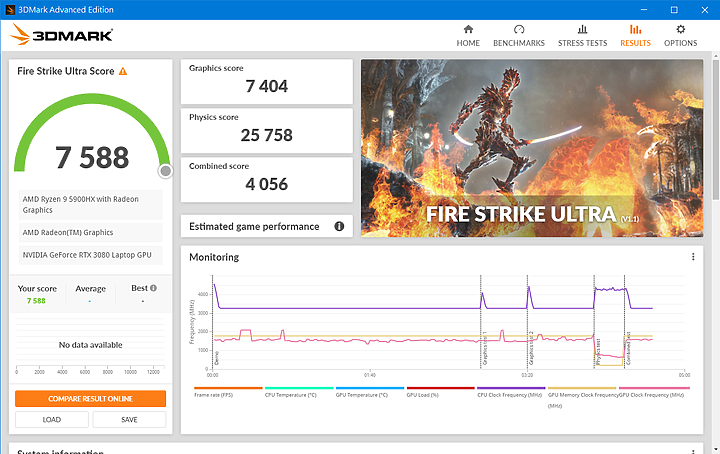Click COMPARE RESULT ONLINE button
Viewport: 720px width, 454px height.
coord(90,398)
